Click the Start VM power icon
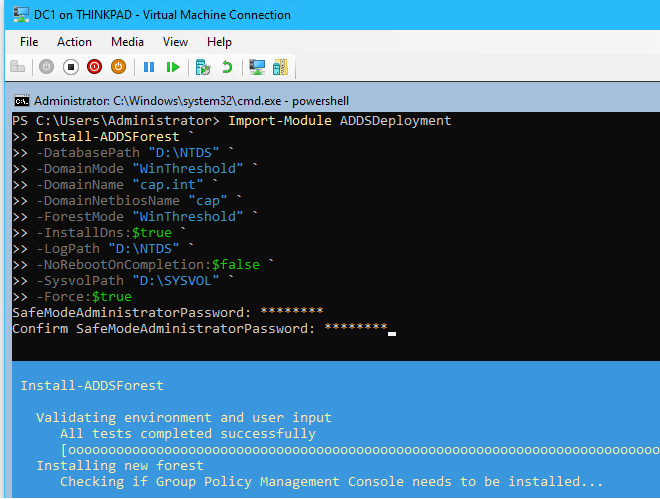 tap(46, 67)
